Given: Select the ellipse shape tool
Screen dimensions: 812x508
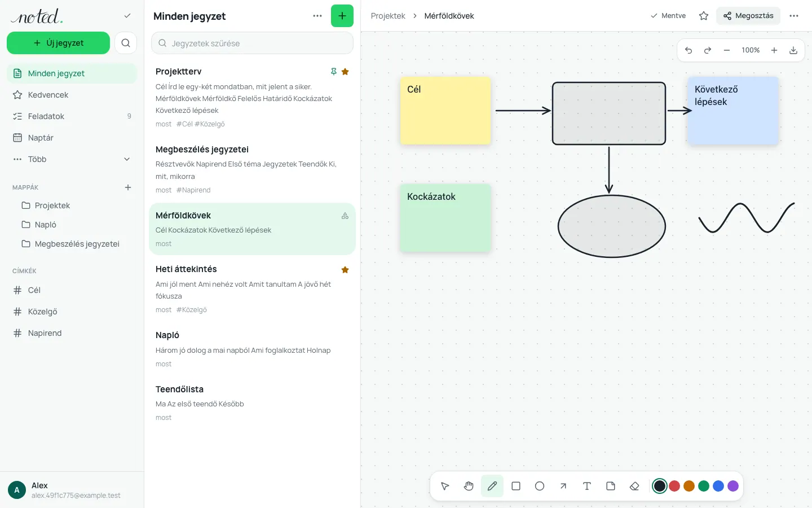Looking at the screenshot, I should (x=540, y=486).
